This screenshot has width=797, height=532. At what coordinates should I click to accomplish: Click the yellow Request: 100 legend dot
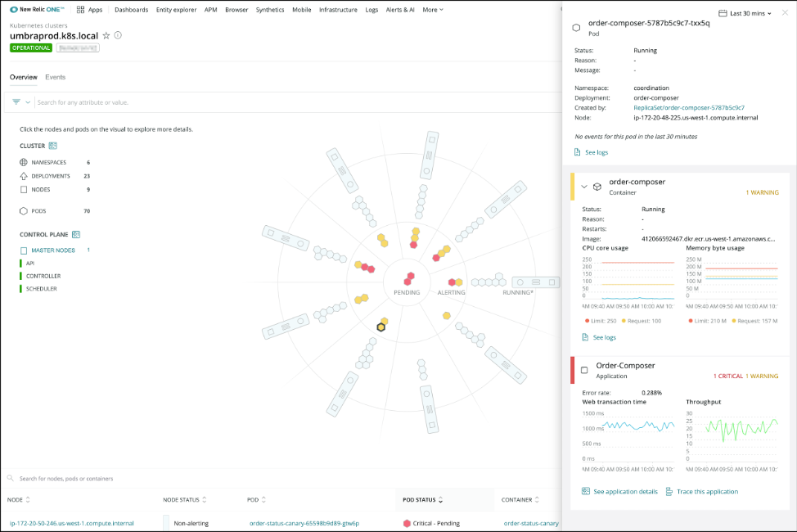coord(624,321)
